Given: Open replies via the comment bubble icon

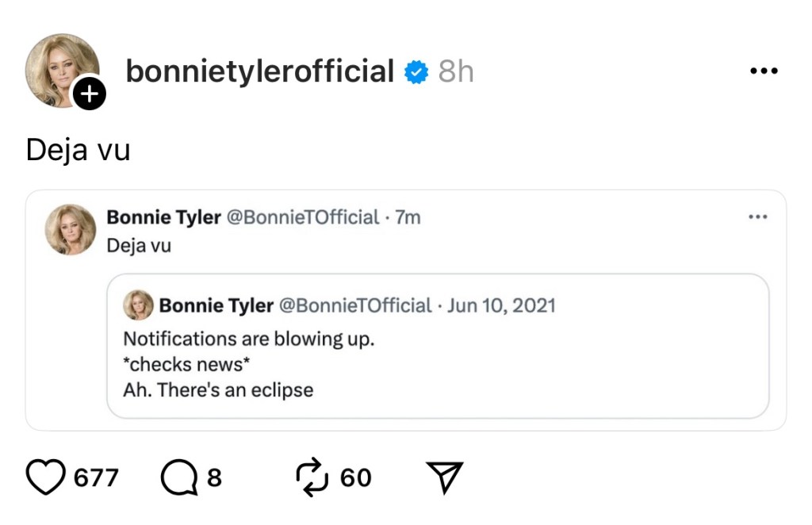Looking at the screenshot, I should tap(178, 477).
